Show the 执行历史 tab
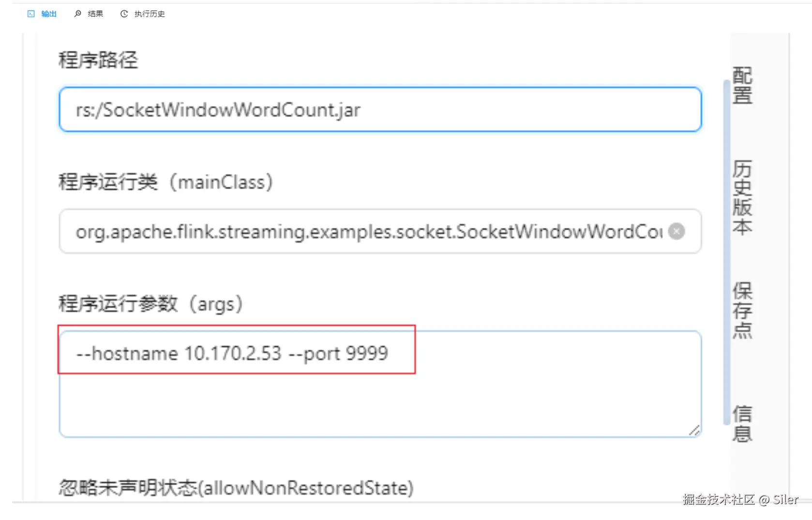The height and width of the screenshot is (520, 812). coord(150,14)
